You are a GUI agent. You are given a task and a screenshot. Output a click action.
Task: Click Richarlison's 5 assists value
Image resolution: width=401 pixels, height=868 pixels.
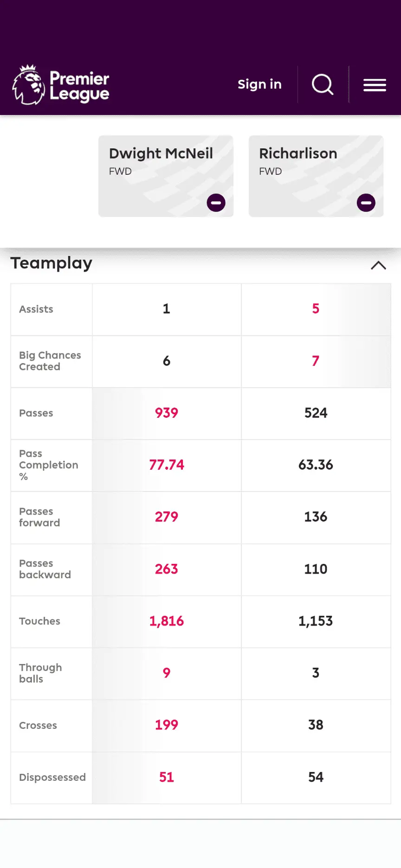tap(316, 309)
